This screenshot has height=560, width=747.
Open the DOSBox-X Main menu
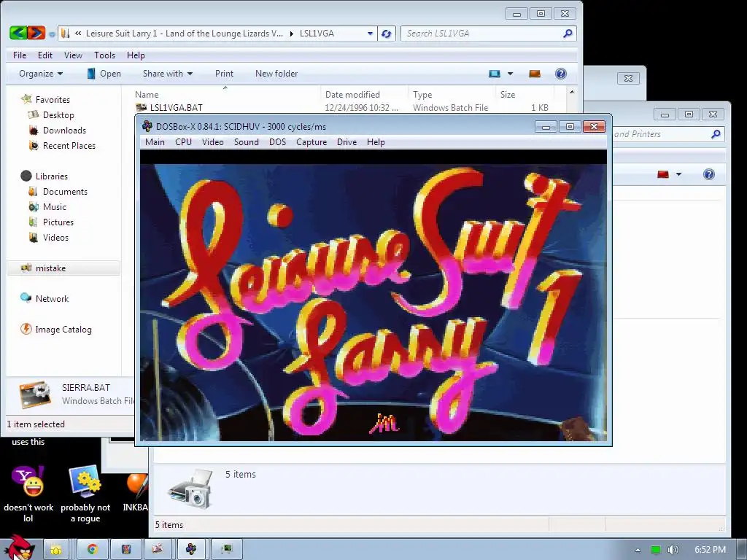(155, 142)
